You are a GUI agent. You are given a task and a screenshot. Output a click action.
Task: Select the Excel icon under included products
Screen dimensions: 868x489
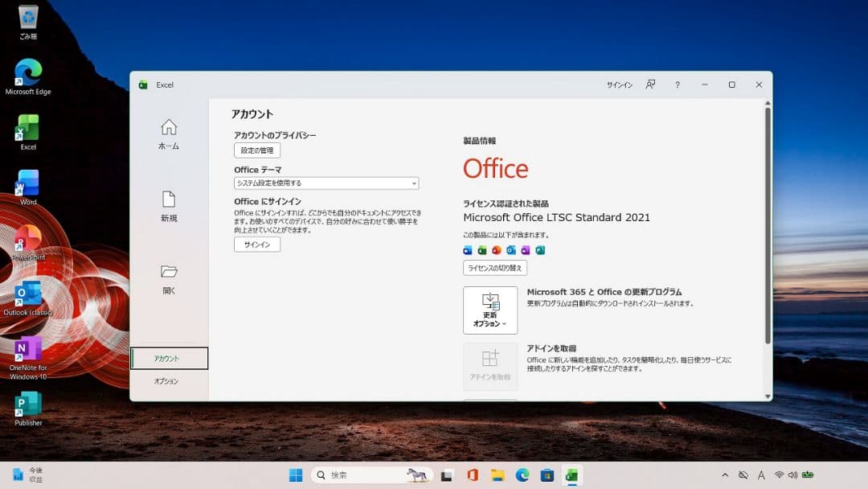tap(481, 250)
